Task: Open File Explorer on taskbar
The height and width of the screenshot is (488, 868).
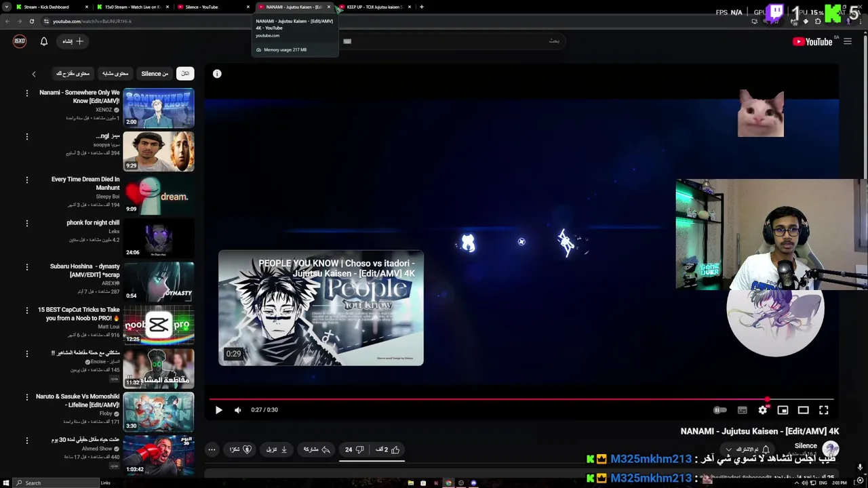Action: [410, 483]
